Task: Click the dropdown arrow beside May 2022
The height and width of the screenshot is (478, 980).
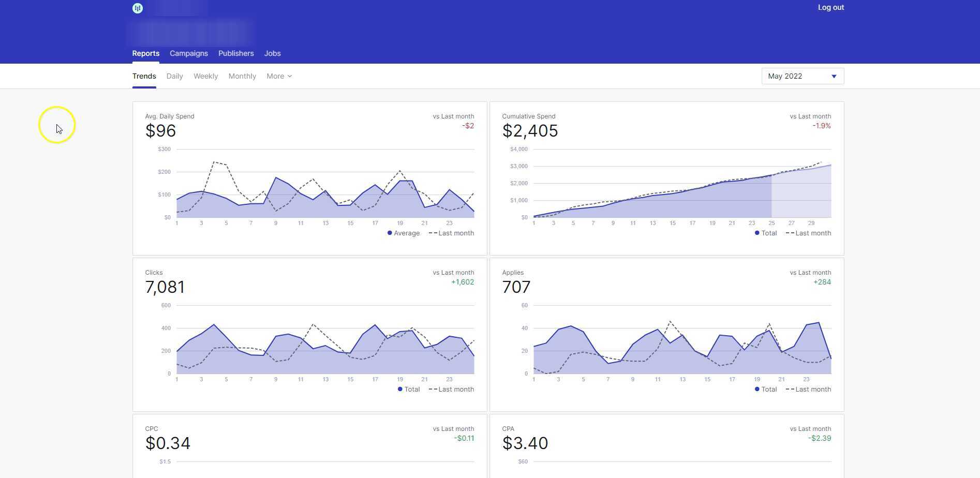Action: pos(834,76)
